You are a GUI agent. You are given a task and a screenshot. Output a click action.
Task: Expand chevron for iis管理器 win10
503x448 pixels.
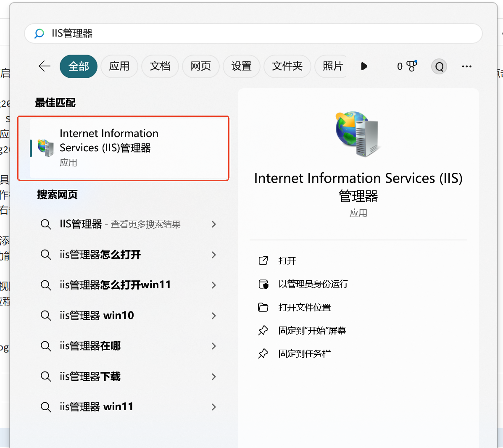point(214,316)
